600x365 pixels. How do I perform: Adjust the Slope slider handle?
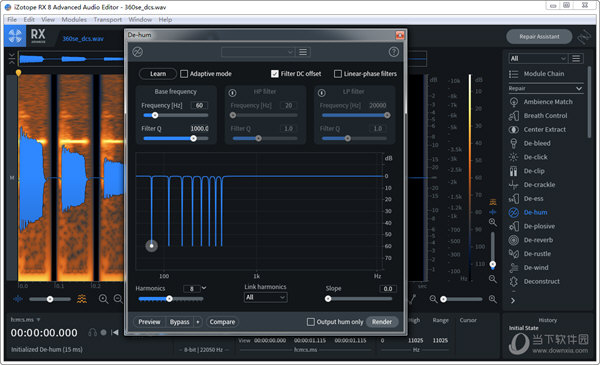pyautogui.click(x=328, y=299)
